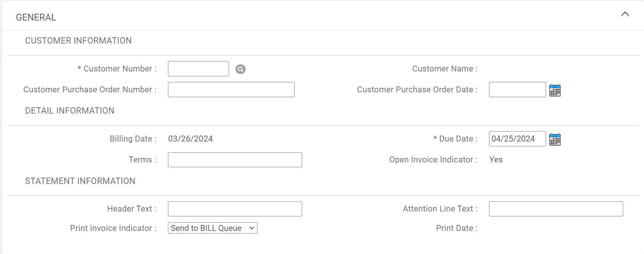Select the Header Text field
644x254 pixels.
click(x=235, y=209)
